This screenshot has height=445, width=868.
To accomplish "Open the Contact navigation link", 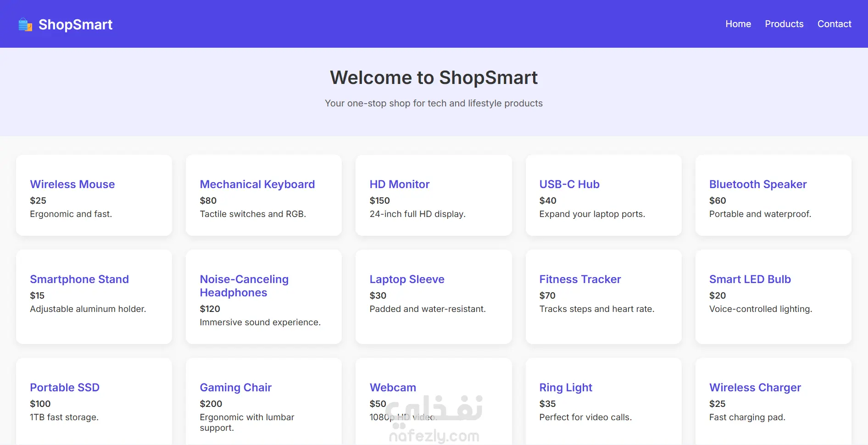I will click(x=834, y=24).
